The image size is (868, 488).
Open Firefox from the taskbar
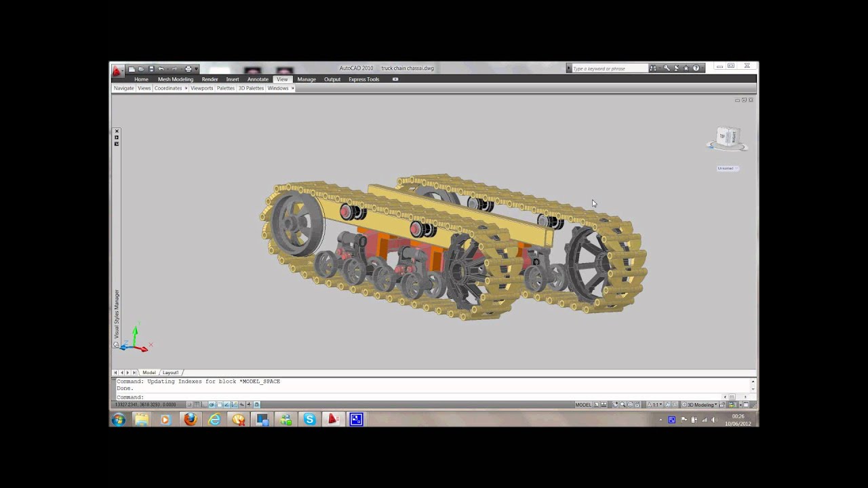(190, 420)
